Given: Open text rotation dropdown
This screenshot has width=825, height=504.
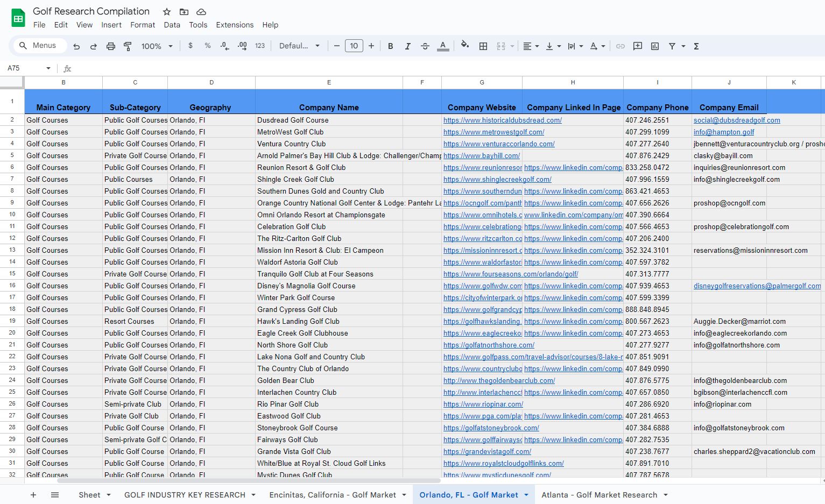Looking at the screenshot, I should 597,46.
